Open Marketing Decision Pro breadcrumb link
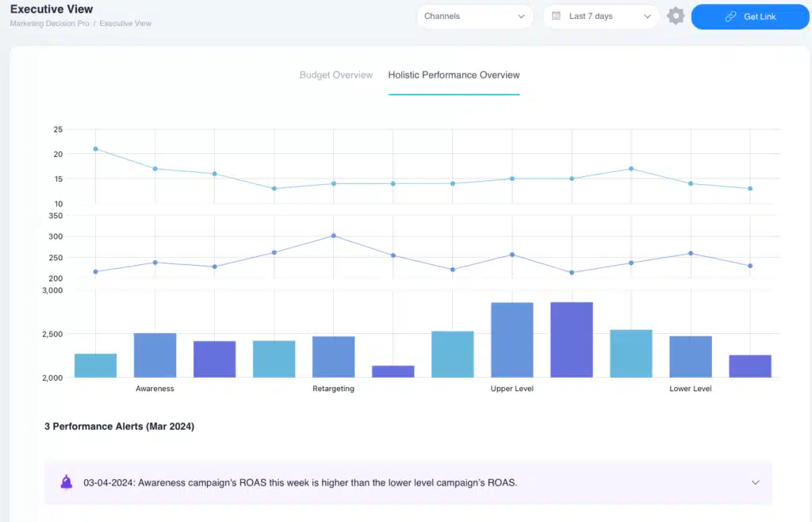 click(50, 24)
